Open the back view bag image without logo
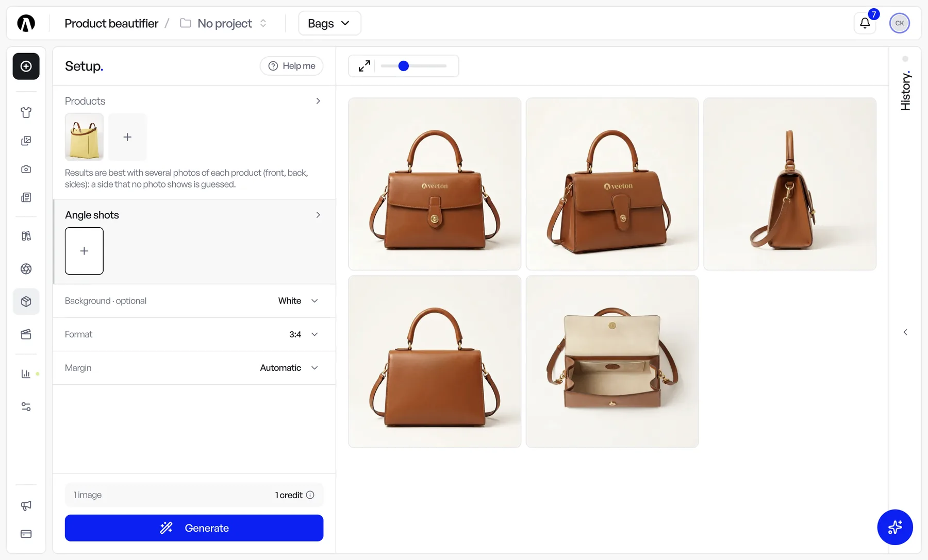The height and width of the screenshot is (560, 928). [x=435, y=361]
